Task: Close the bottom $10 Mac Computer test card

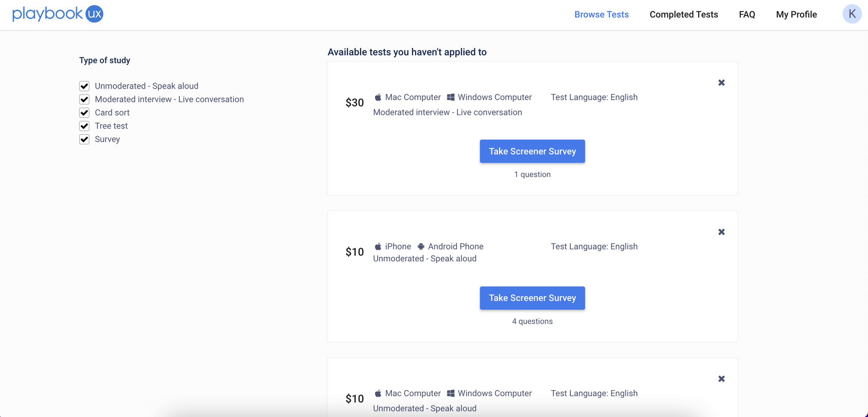Action: tap(722, 378)
